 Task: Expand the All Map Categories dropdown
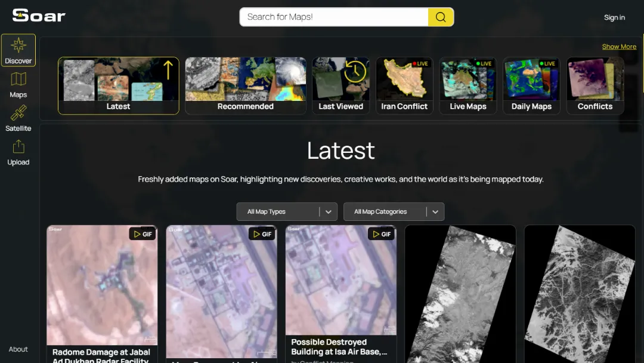[x=394, y=212]
